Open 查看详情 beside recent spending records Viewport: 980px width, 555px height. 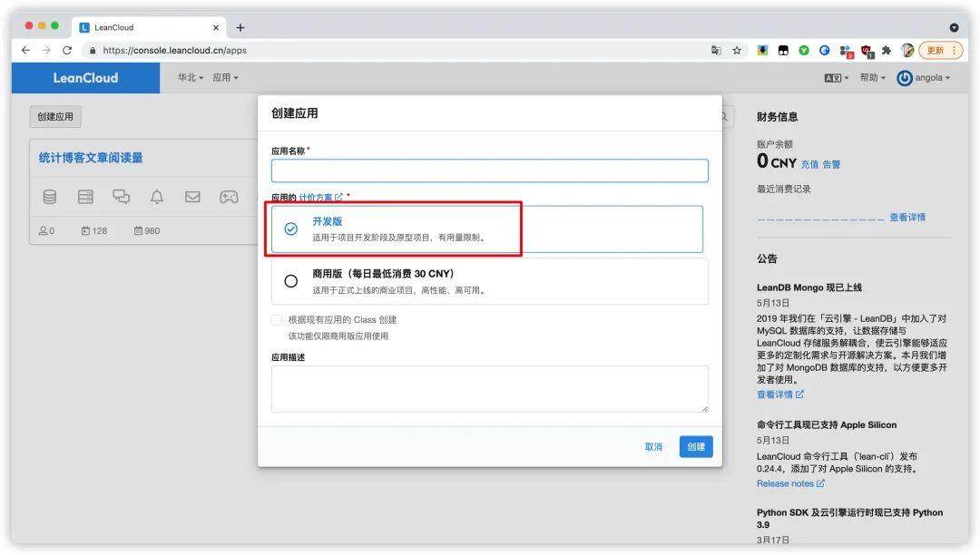907,218
